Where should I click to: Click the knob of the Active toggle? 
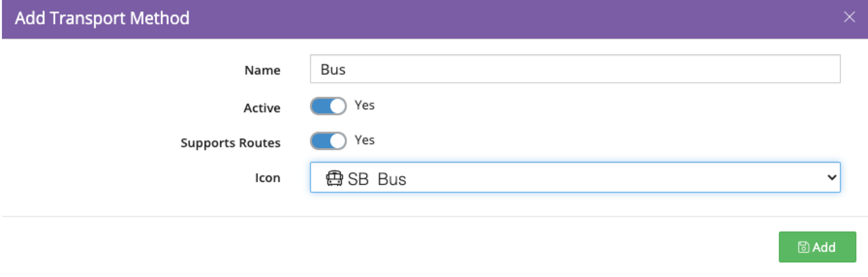[337, 106]
